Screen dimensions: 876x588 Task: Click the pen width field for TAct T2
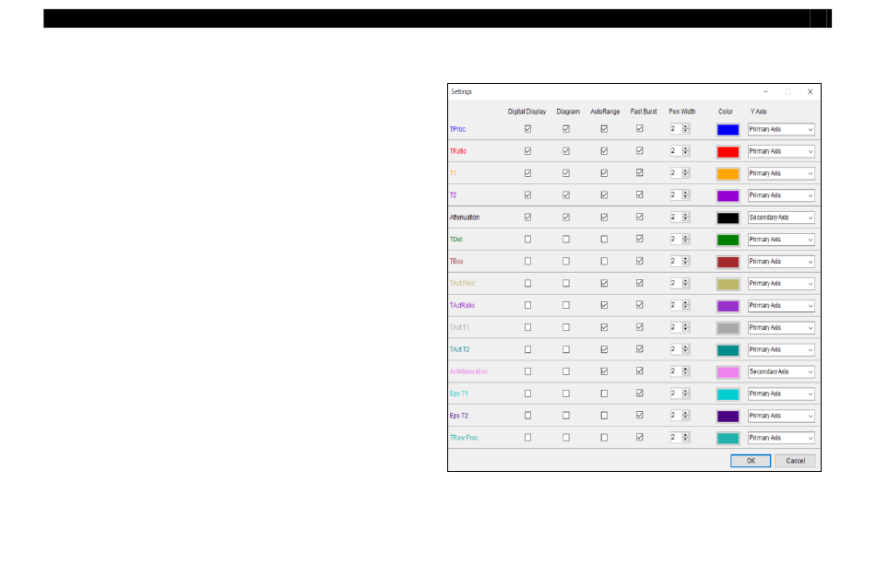tap(674, 349)
